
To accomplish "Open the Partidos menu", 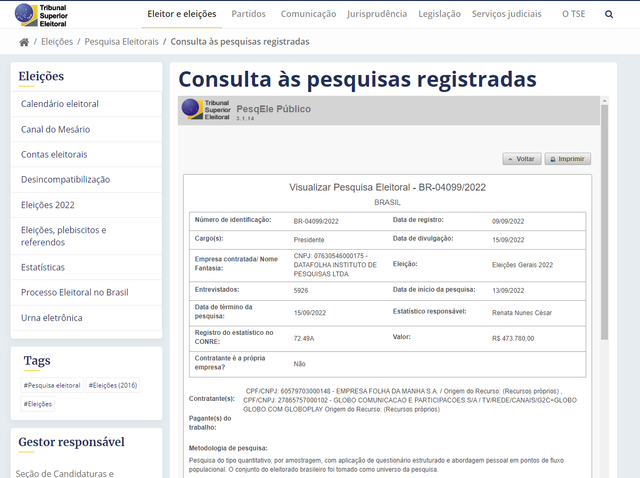I will pyautogui.click(x=248, y=14).
